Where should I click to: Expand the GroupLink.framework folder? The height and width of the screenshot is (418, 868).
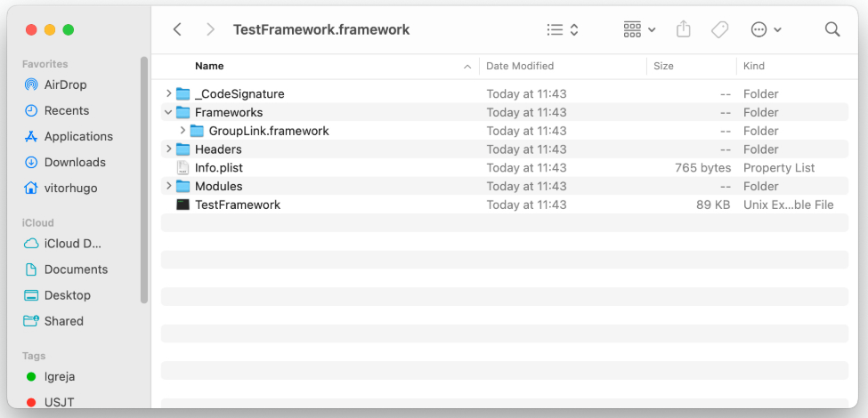pyautogui.click(x=183, y=131)
